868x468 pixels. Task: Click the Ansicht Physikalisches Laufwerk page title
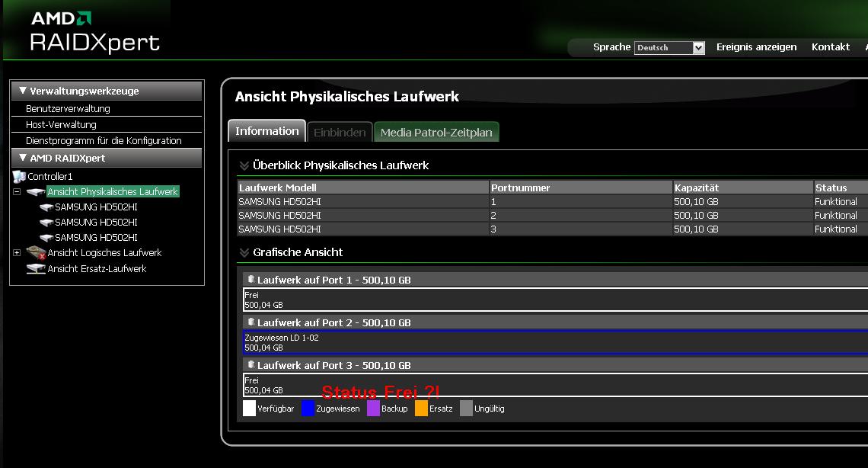coord(347,97)
